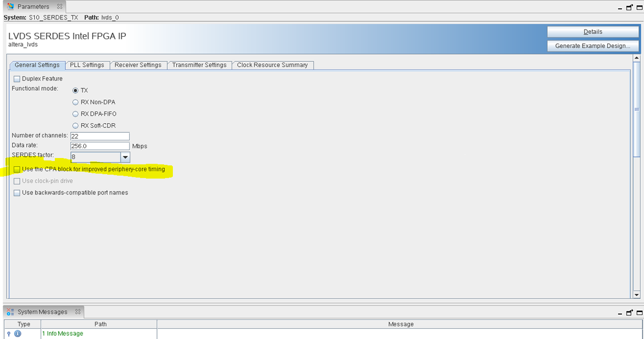Image resolution: width=644 pixels, height=339 pixels.
Task: Click the parameters scrollbar down arrow
Action: [x=637, y=295]
